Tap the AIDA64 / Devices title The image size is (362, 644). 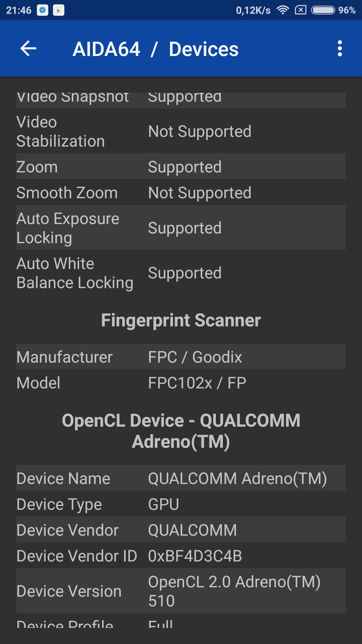[x=156, y=49]
